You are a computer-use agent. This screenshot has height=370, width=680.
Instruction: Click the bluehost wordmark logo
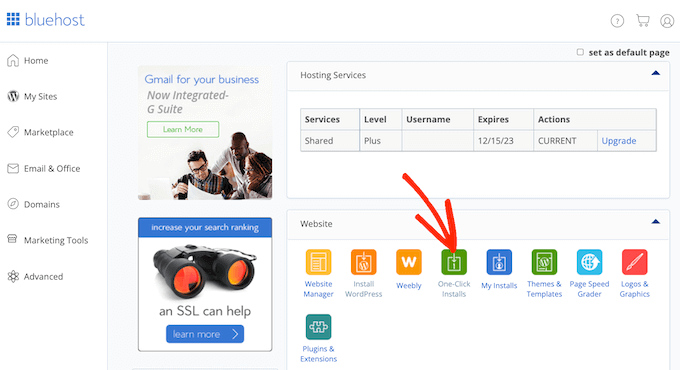[x=55, y=20]
